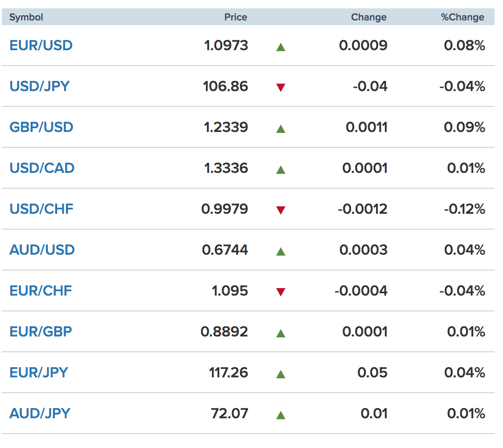Click the EUR/GBP price 0.8892
The height and width of the screenshot is (448, 503).
click(224, 332)
